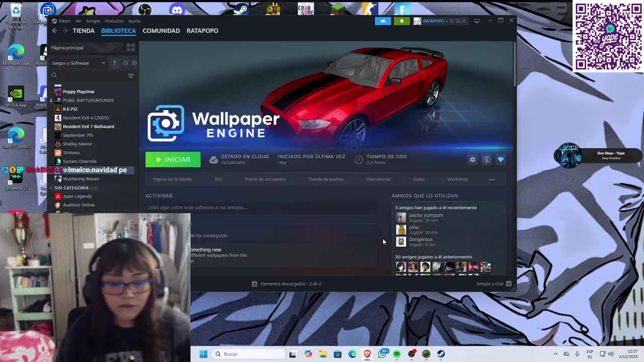Open Guías link

click(x=419, y=179)
